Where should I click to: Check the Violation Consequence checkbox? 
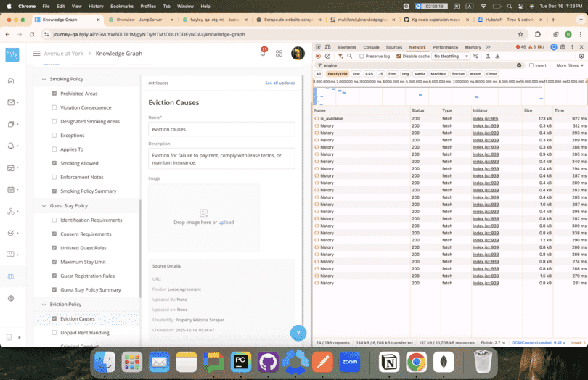pos(54,107)
